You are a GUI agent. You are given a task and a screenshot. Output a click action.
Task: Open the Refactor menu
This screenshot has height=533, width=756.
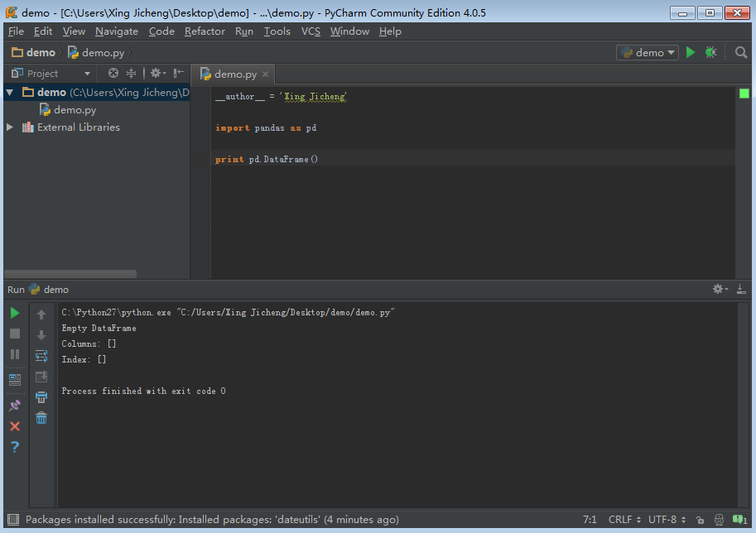pos(205,31)
